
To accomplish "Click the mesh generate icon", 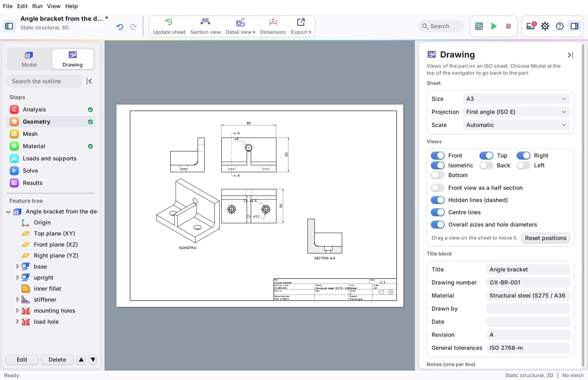I will (x=479, y=26).
